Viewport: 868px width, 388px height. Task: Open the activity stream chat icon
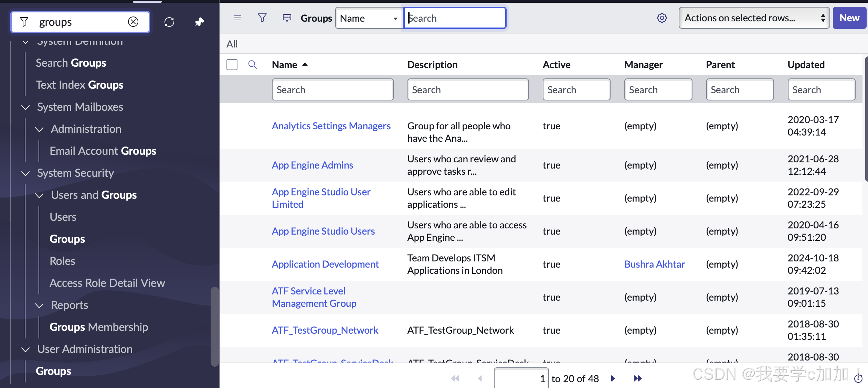[x=287, y=18]
